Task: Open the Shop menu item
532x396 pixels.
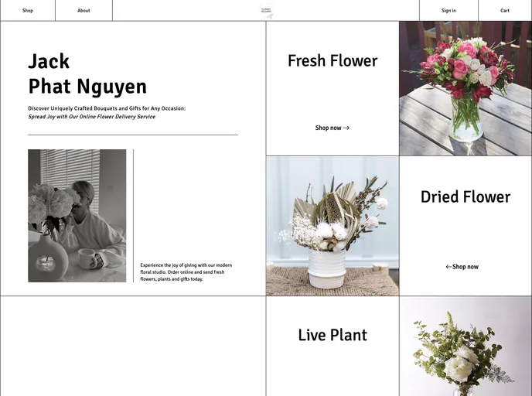Action: point(28,11)
